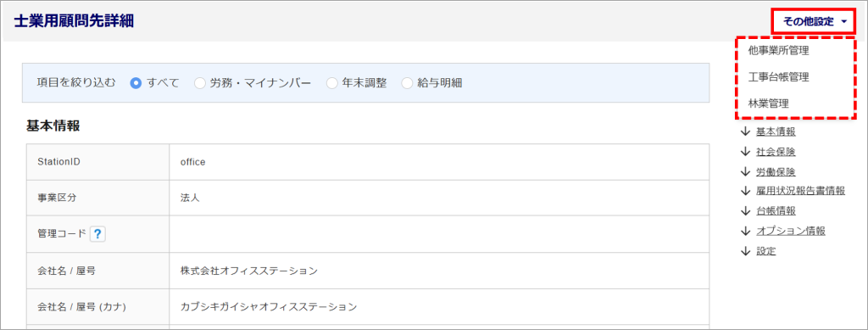This screenshot has width=868, height=330.
Task: Follow the オプション情報 anchor link
Action: click(x=791, y=232)
